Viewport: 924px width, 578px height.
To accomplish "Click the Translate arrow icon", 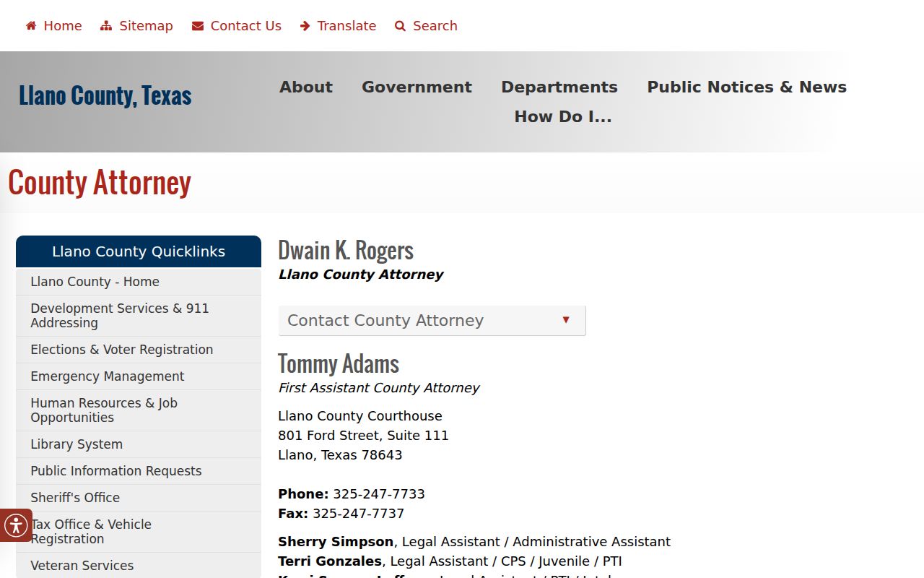I will tap(305, 26).
